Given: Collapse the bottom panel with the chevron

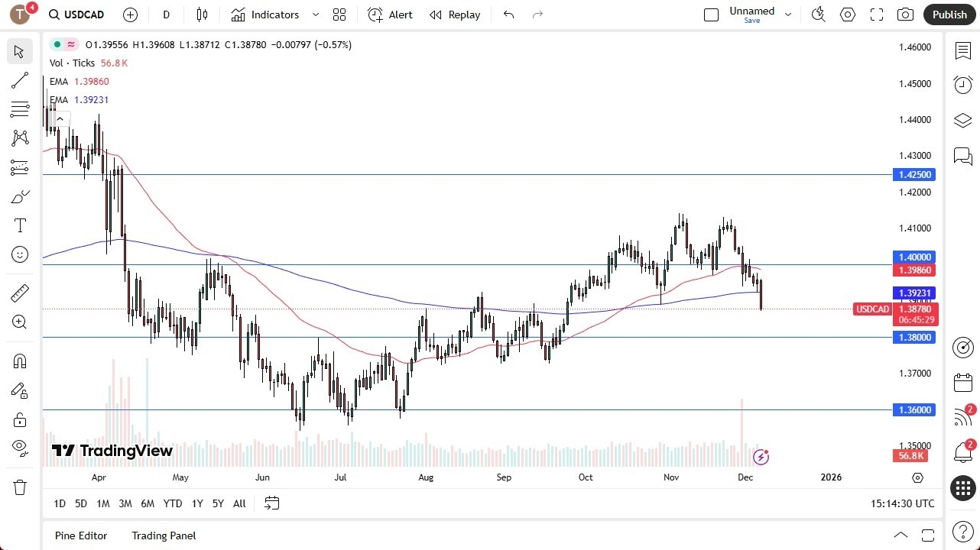Looking at the screenshot, I should click(x=901, y=535).
